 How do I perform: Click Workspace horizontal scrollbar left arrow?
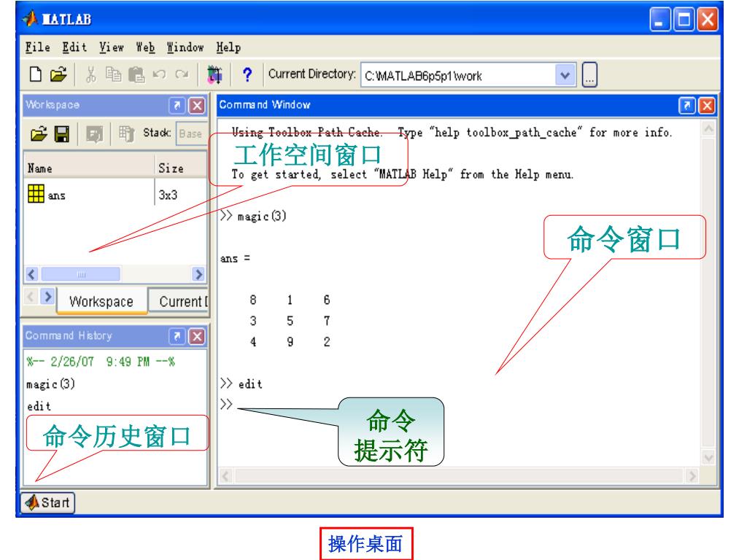32,274
